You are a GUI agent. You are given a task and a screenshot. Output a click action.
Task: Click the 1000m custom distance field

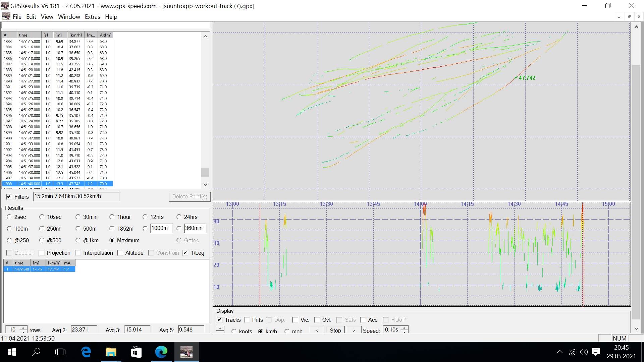(x=161, y=228)
